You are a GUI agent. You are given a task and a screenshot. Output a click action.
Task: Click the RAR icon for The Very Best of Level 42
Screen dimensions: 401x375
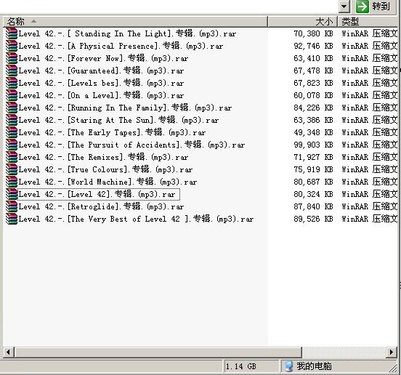(12, 219)
